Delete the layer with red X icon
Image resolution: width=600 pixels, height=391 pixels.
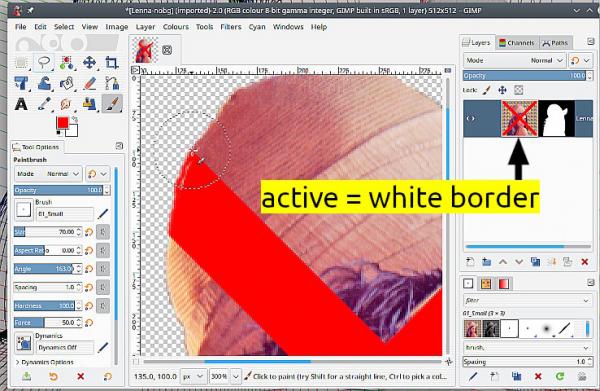pos(584,262)
